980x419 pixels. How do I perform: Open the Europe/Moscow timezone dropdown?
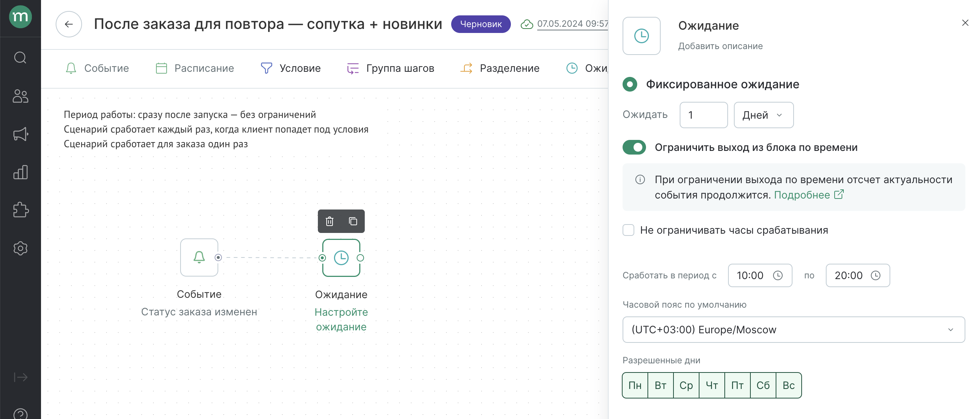[x=793, y=330]
